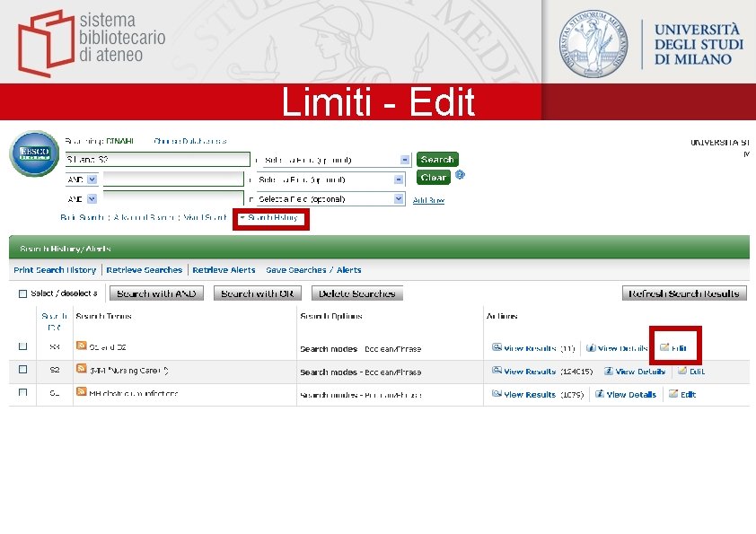Click the Add Row link

(428, 200)
